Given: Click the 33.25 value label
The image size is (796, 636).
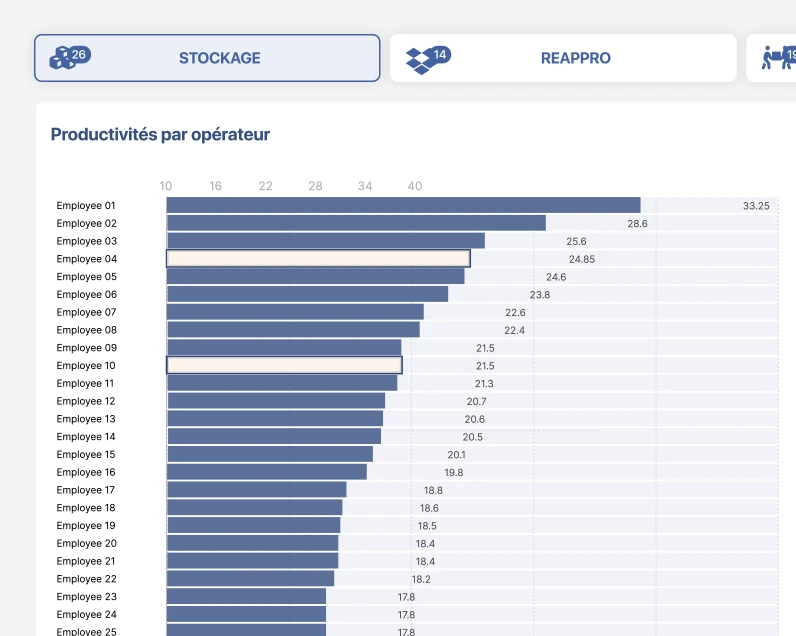Looking at the screenshot, I should 756,206.
